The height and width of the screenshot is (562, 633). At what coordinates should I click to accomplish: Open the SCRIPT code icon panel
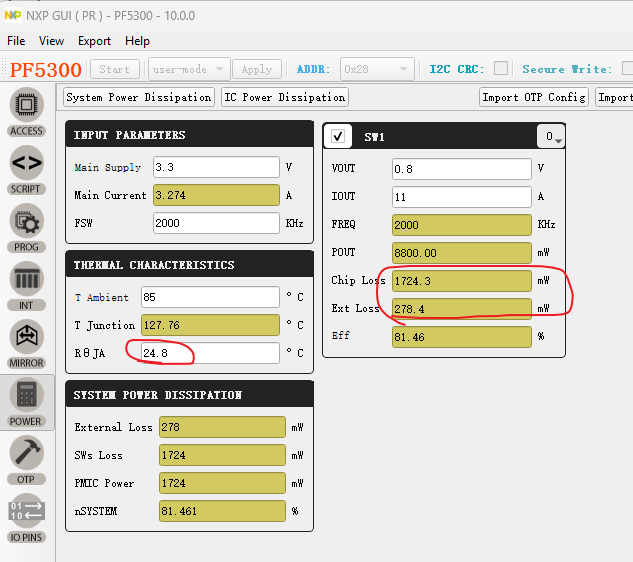[x=26, y=170]
